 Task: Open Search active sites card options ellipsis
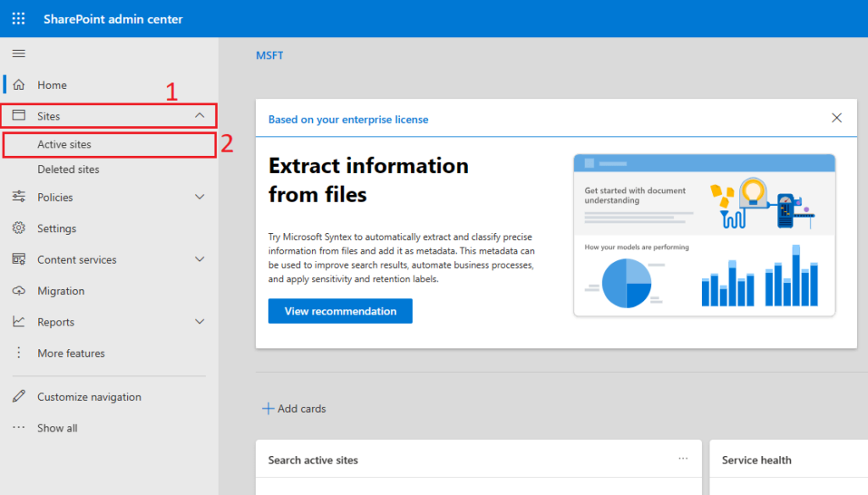(x=683, y=459)
